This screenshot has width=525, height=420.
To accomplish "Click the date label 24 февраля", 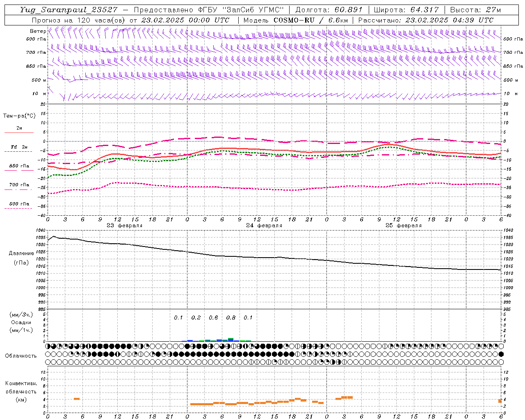I will pyautogui.click(x=264, y=226).
